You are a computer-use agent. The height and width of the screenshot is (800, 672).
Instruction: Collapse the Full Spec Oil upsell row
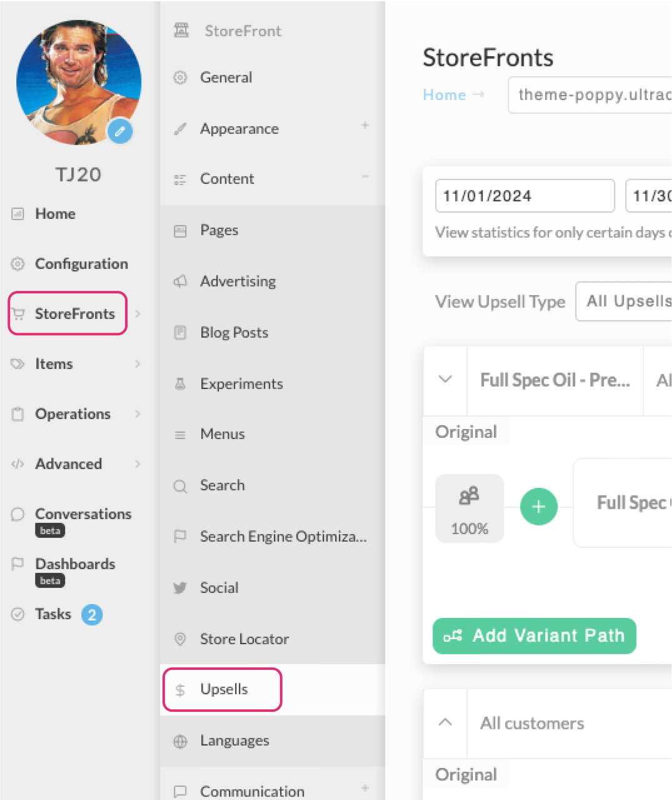(445, 380)
